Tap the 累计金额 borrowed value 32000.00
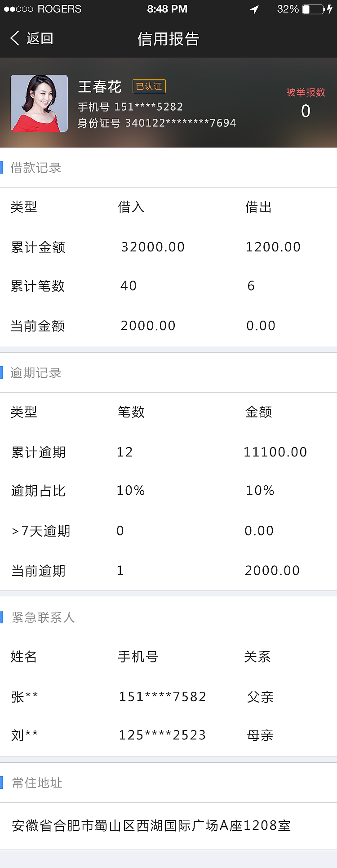Screen dimensions: 337x868 [153, 247]
